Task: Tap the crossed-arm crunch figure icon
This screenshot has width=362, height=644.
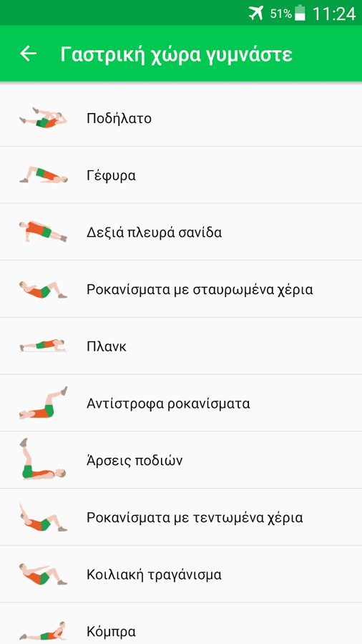Action: 43,290
